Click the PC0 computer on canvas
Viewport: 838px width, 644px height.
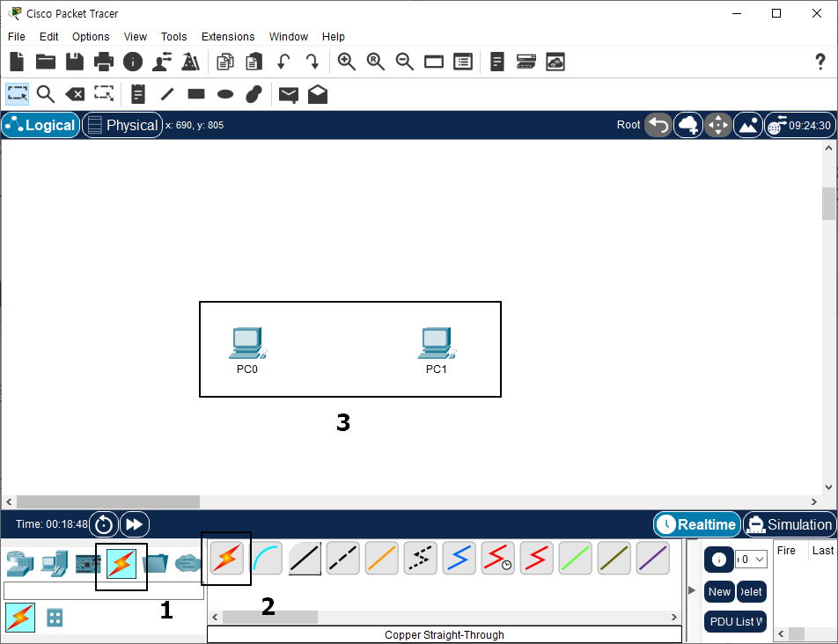point(246,343)
